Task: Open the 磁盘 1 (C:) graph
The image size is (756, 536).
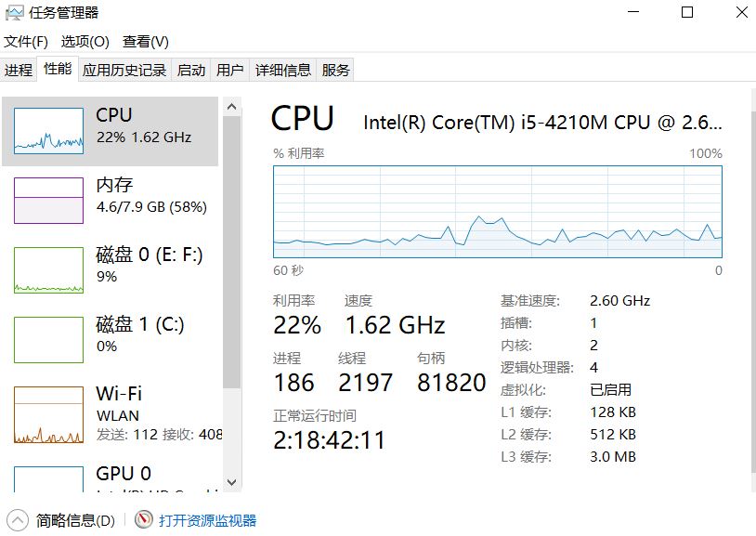Action: tap(48, 340)
